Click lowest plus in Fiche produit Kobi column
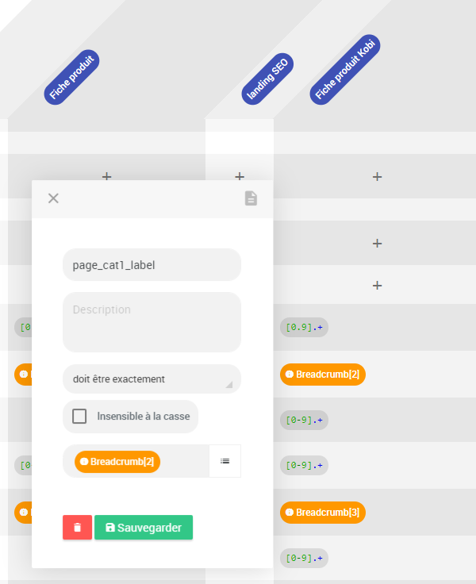 tap(377, 285)
